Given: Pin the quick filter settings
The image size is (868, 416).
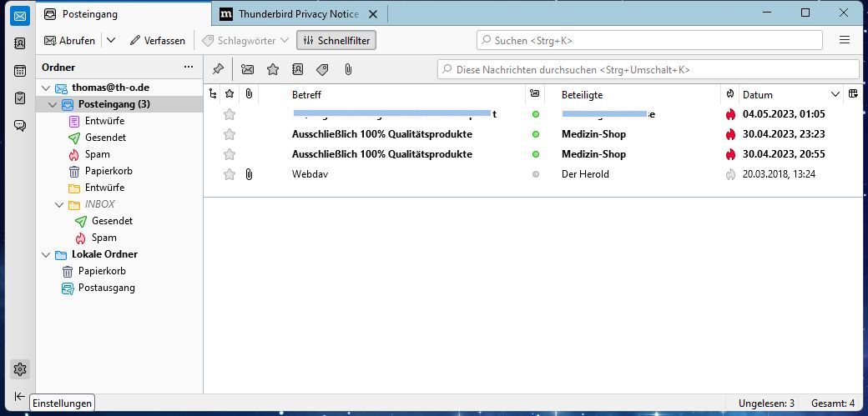Looking at the screenshot, I should (218, 69).
